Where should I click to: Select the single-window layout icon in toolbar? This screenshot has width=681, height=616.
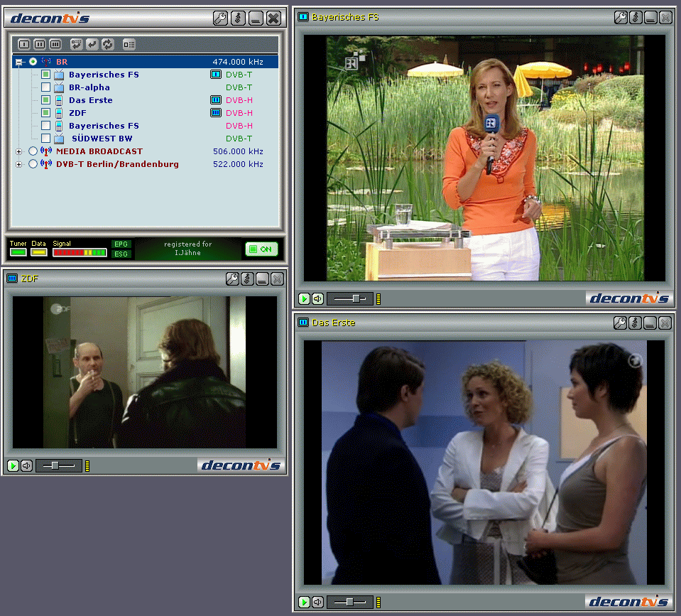pyautogui.click(x=24, y=44)
